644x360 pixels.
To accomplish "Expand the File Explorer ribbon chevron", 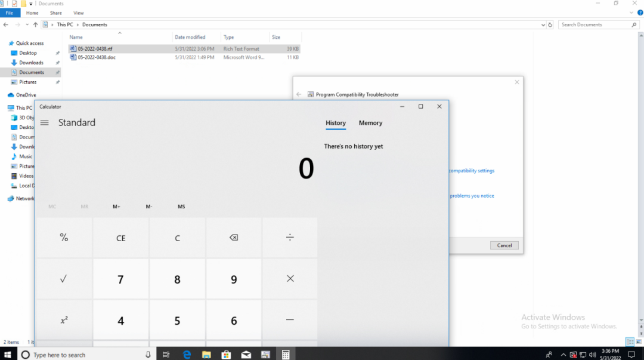I will point(631,13).
